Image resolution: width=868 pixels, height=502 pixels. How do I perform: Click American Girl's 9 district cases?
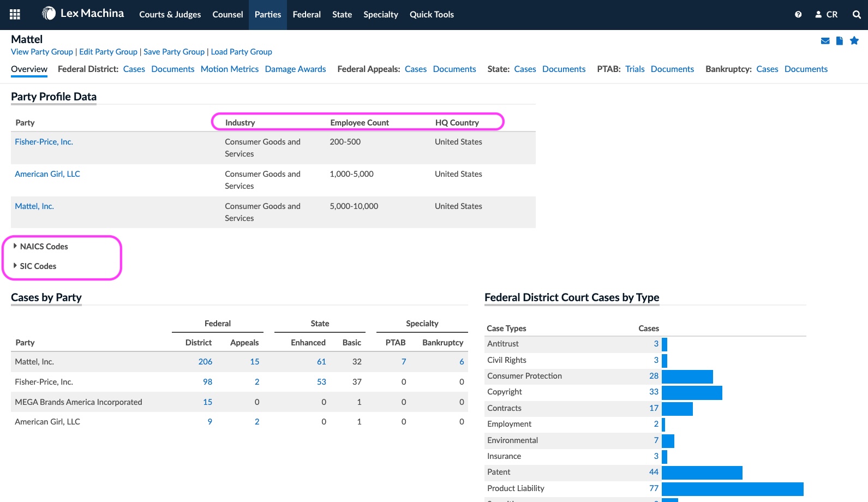tap(209, 422)
